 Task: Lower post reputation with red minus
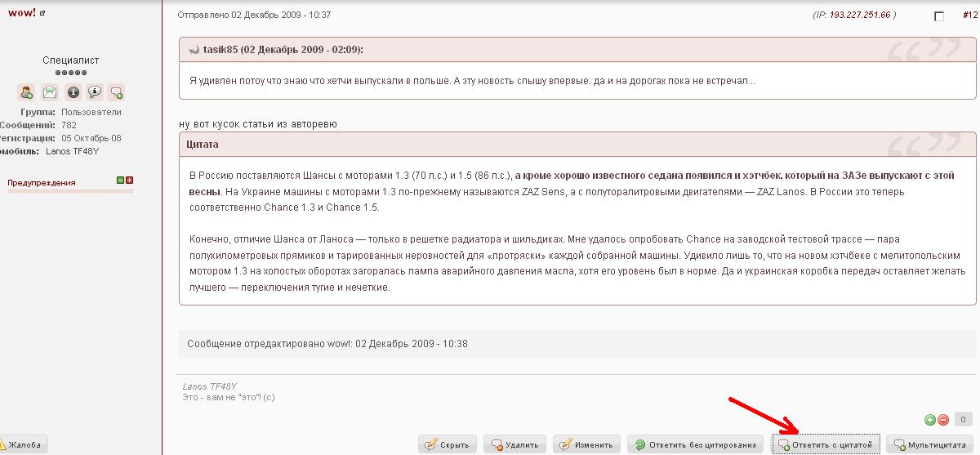pyautogui.click(x=943, y=420)
